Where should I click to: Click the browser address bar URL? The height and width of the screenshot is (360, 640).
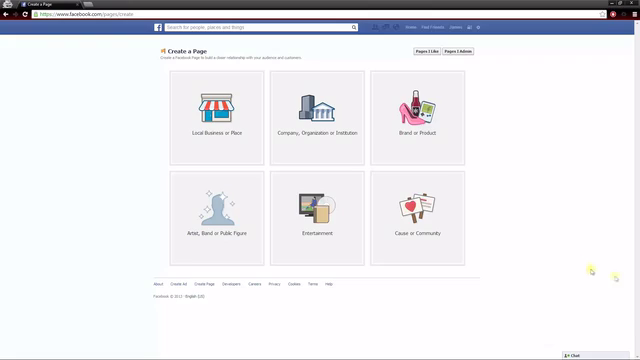point(87,14)
